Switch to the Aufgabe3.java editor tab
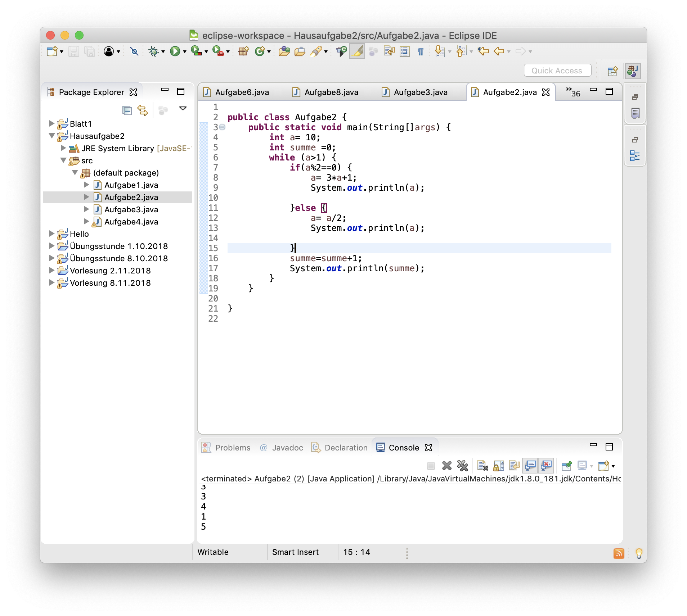The image size is (687, 616). (421, 92)
